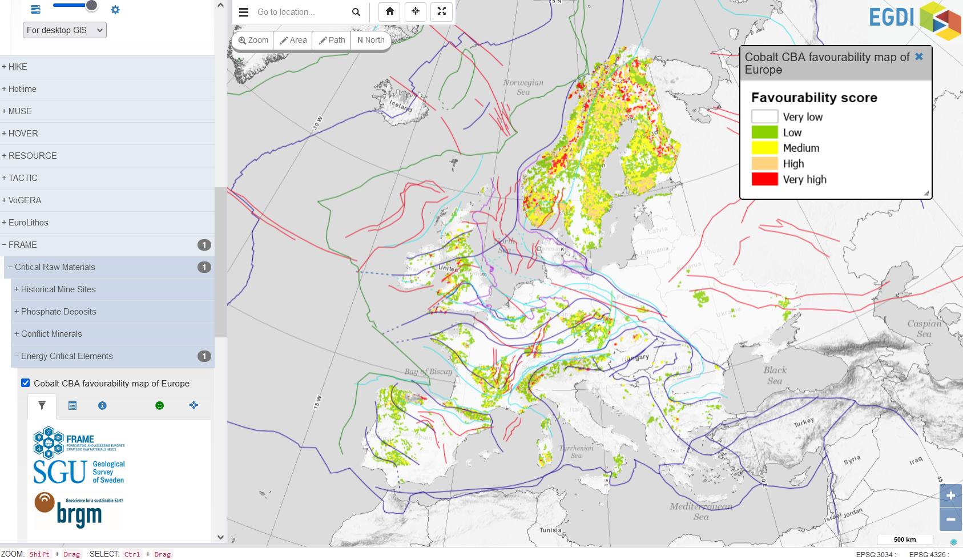Viewport: 963px width, 560px height.
Task: Collapse the Energy Critical Elements section
Action: pos(66,356)
